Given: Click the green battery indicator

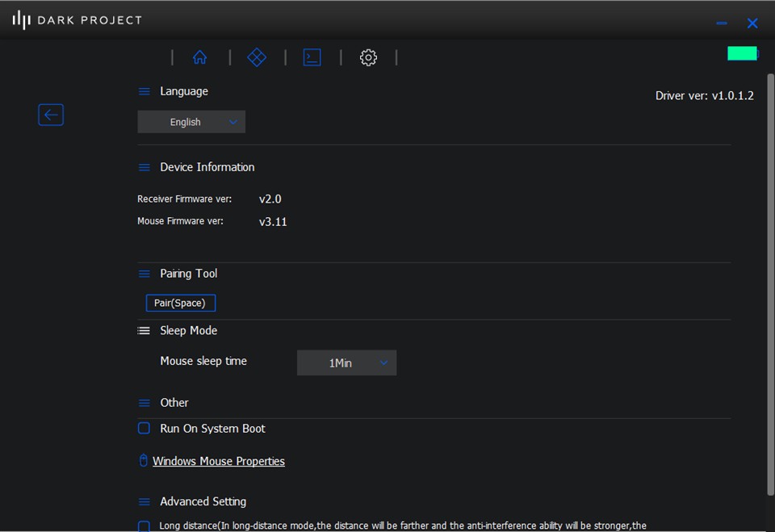Looking at the screenshot, I should [742, 53].
